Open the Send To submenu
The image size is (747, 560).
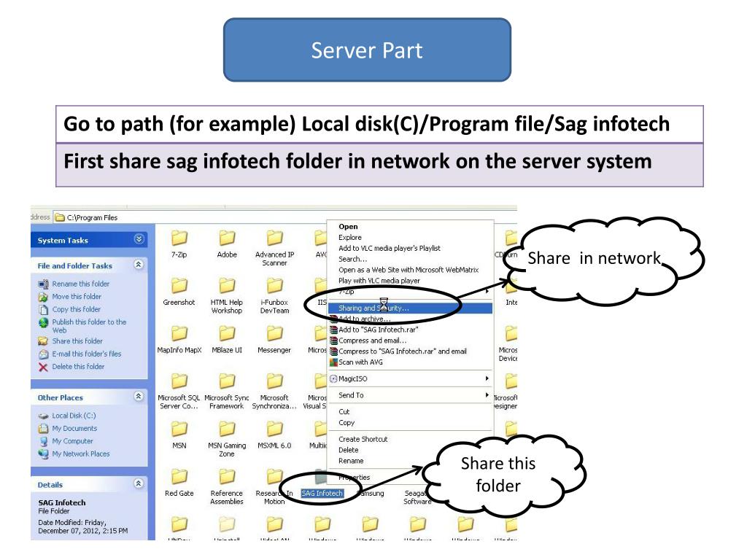click(410, 395)
